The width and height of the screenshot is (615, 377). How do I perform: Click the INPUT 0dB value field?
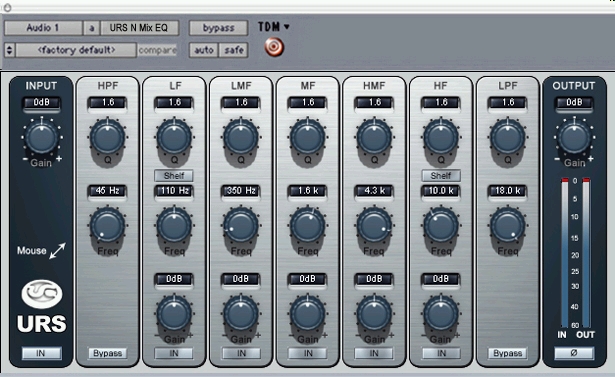(x=42, y=103)
